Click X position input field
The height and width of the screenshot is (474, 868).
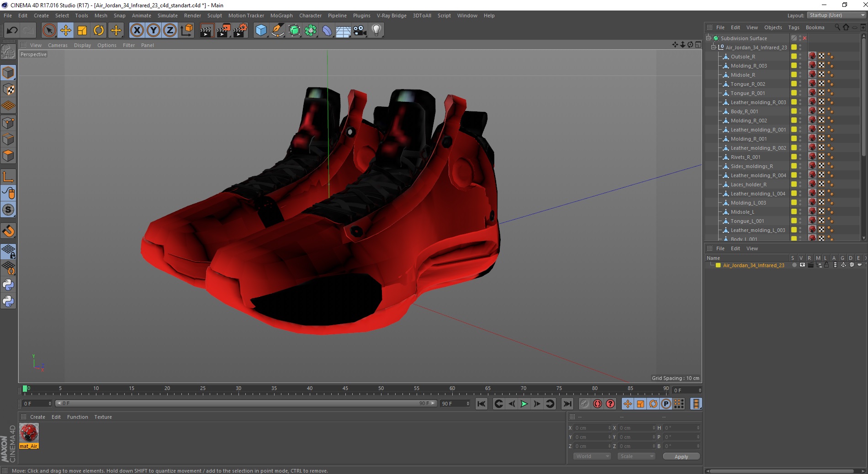pos(592,428)
